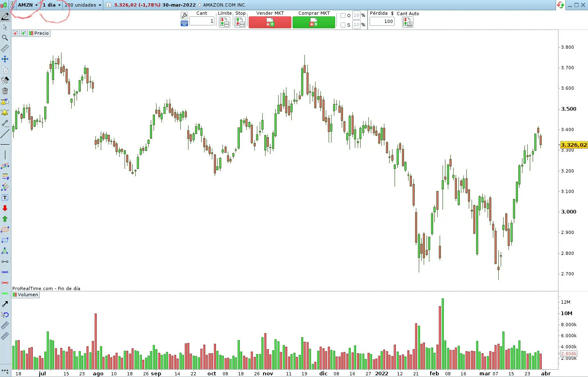
Task: Pick the green up arrow marker
Action: (x=5, y=219)
